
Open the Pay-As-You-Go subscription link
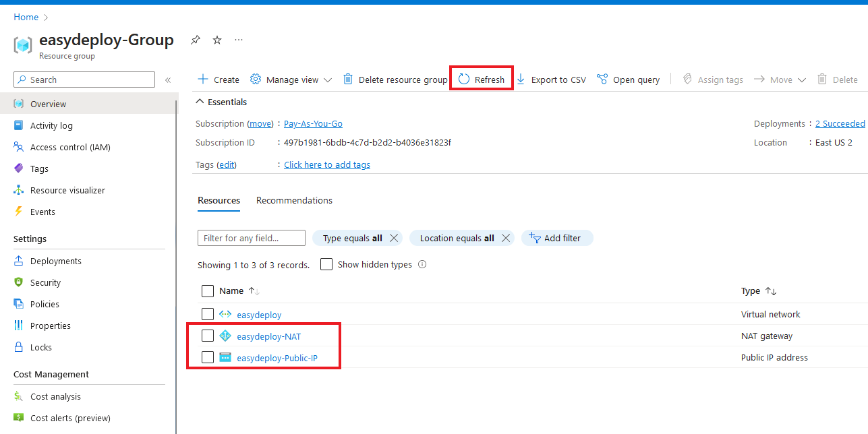coord(313,124)
